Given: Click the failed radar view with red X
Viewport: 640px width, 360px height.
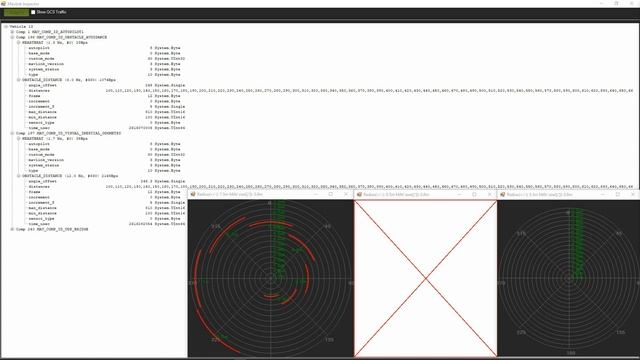Looking at the screenshot, I should click(425, 278).
